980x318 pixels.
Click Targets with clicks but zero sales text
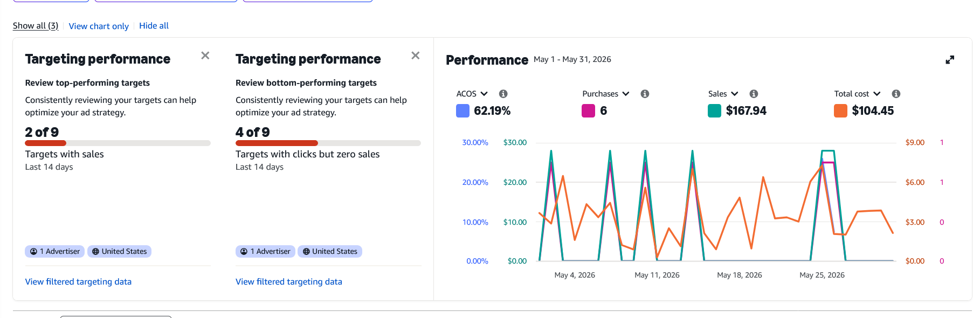(x=307, y=154)
